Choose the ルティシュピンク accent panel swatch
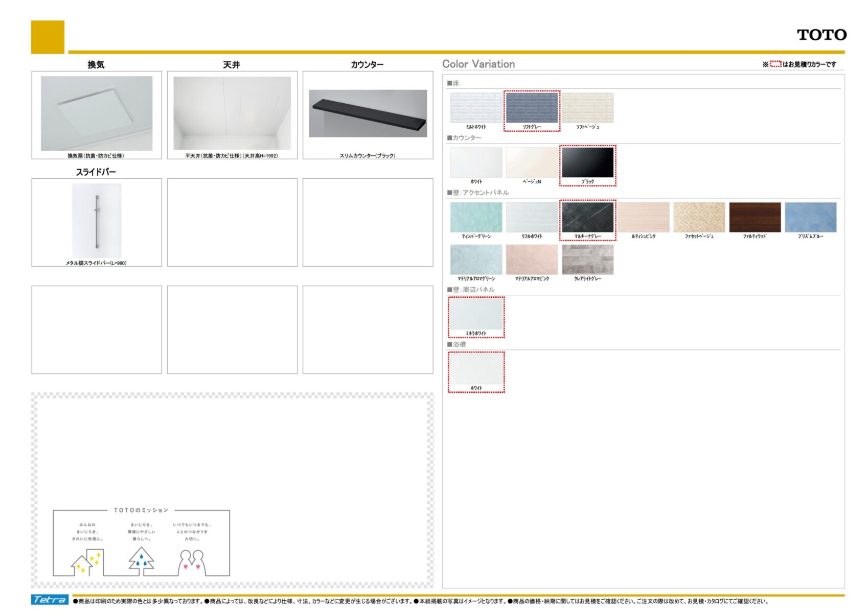The width and height of the screenshot is (868, 613). pyautogui.click(x=643, y=217)
